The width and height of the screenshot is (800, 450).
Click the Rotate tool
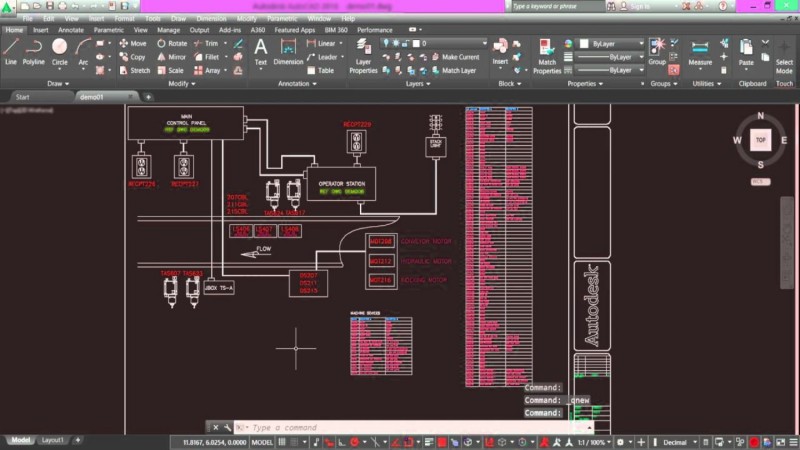click(x=172, y=44)
